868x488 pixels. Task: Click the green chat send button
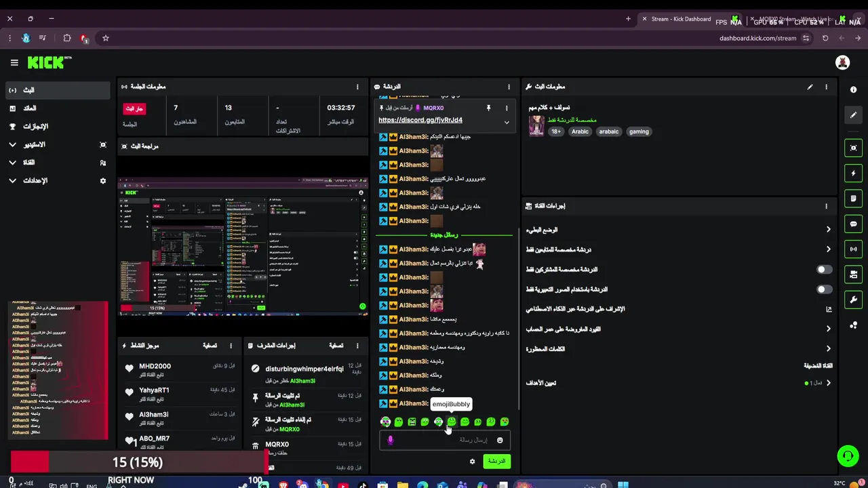tap(496, 462)
